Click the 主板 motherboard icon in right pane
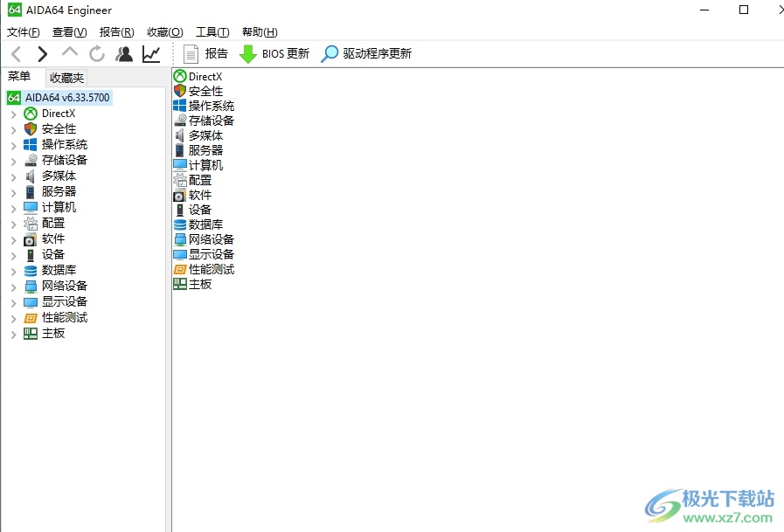The height and width of the screenshot is (532, 784). pos(180,284)
